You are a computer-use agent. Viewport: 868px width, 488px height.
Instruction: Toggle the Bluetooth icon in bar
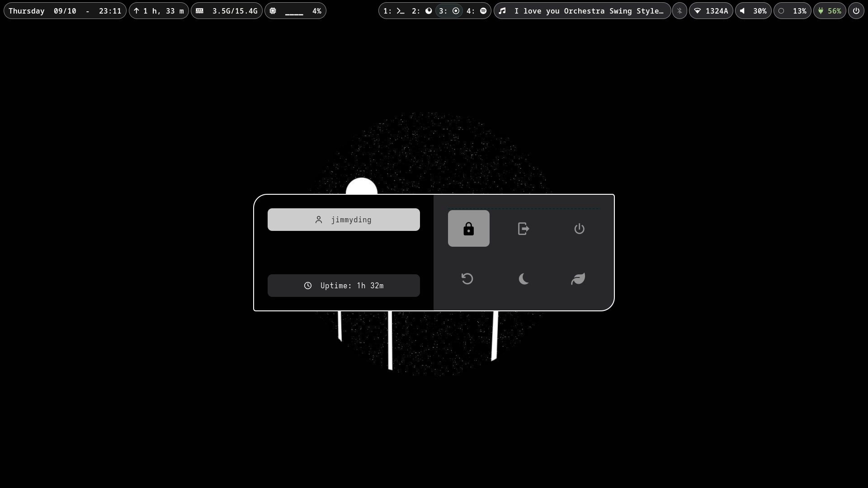pos(679,11)
